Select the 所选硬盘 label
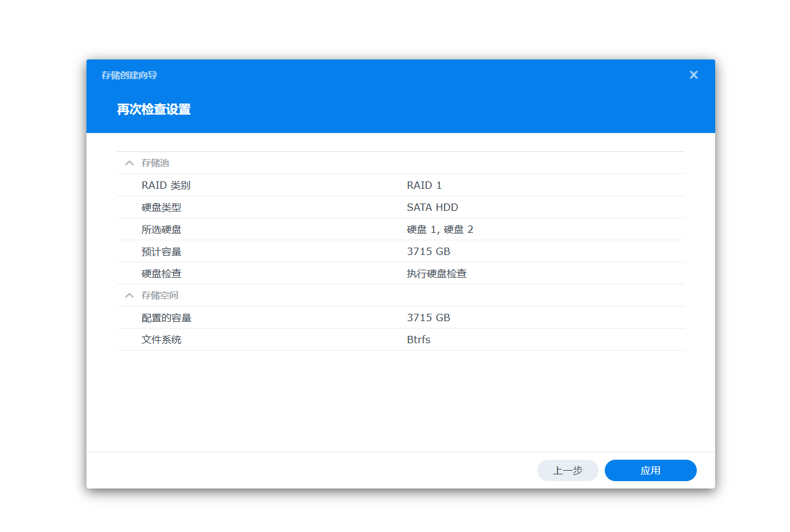Image resolution: width=790 pixels, height=532 pixels. [x=161, y=229]
